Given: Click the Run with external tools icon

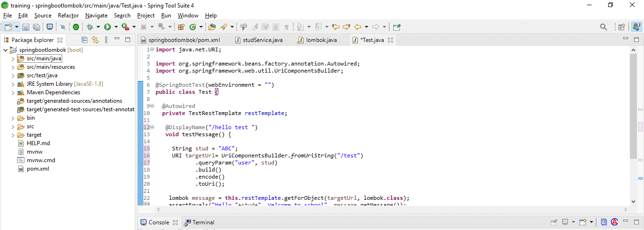Looking at the screenshot, I should click(x=125, y=27).
